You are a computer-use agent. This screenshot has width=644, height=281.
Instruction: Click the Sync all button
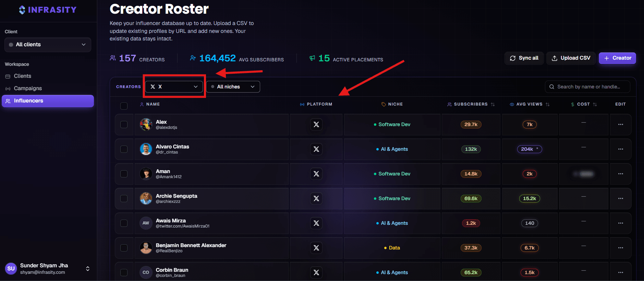524,58
